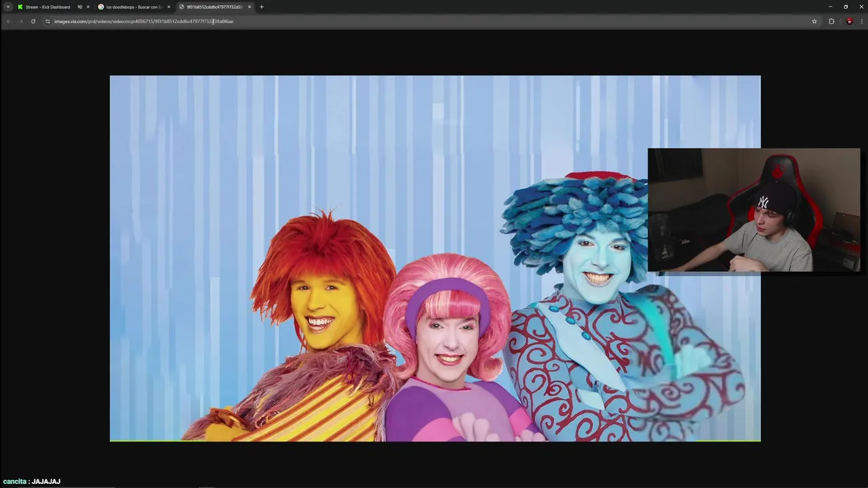The image size is (868, 488).
Task: Click the Kick favicon on first tab
Action: tap(20, 7)
